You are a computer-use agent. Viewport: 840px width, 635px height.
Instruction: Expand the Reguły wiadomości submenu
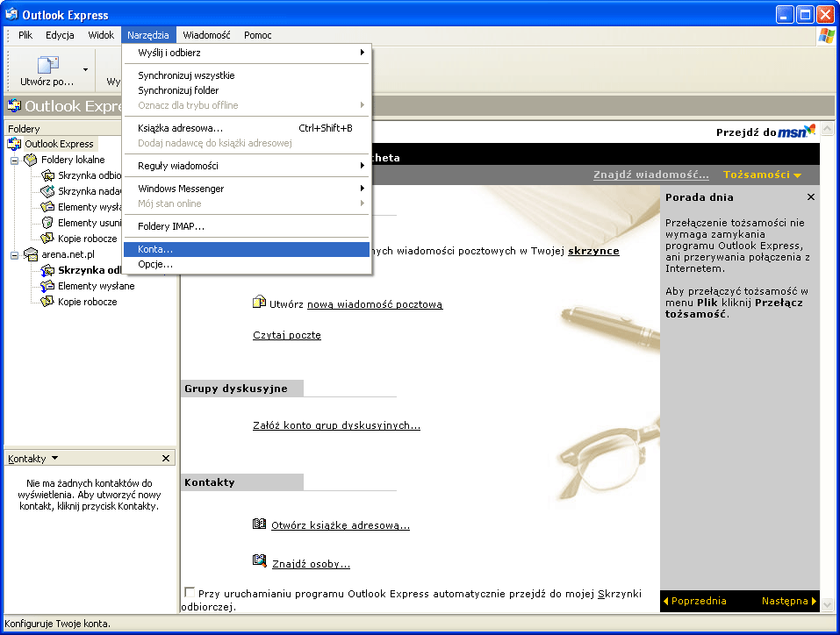[x=363, y=166]
